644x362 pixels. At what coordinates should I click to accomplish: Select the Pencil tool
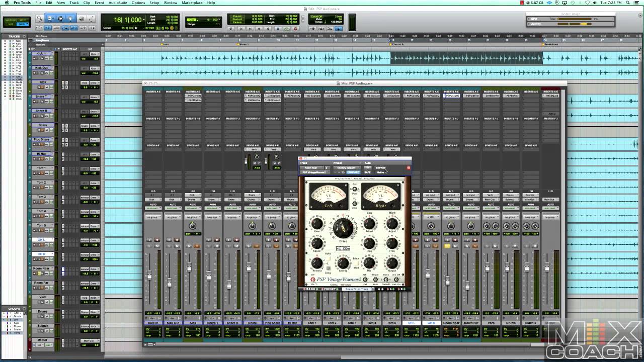click(x=91, y=18)
